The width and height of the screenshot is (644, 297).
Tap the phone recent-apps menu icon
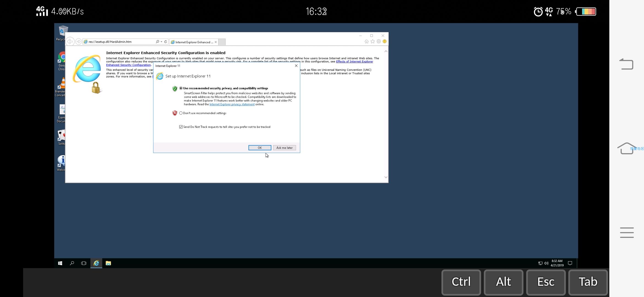pyautogui.click(x=627, y=233)
